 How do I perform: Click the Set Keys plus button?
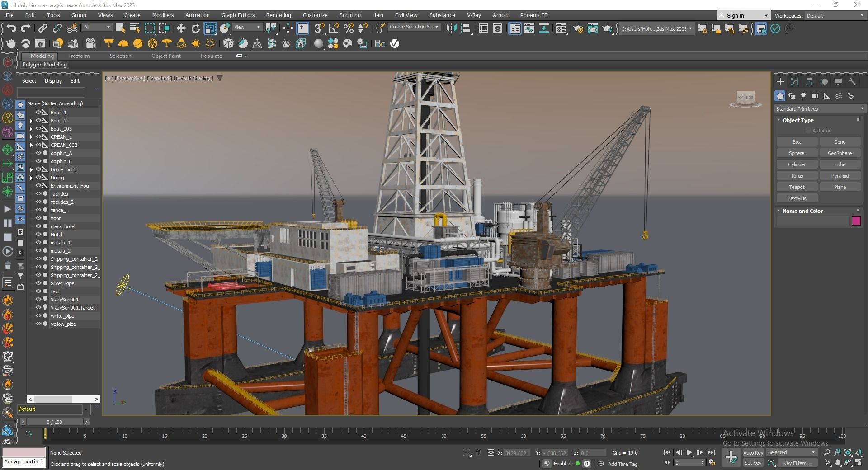[x=731, y=457]
